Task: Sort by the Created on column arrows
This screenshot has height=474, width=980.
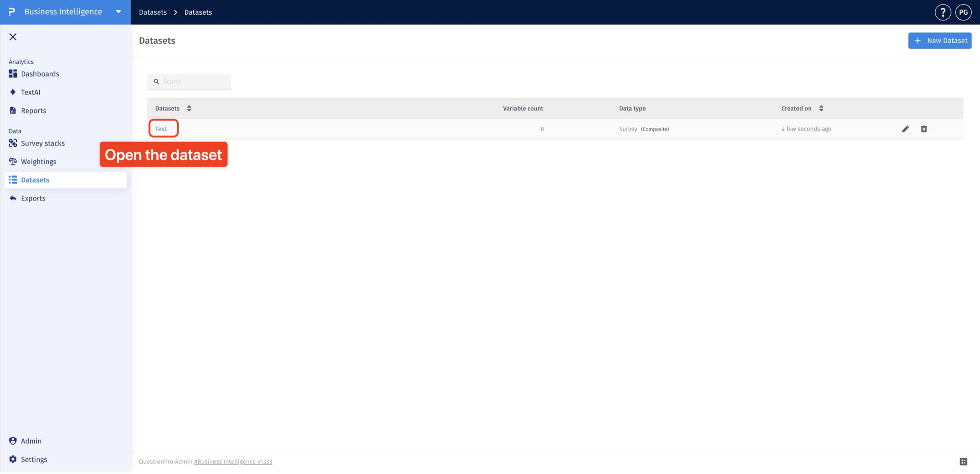Action: click(x=821, y=108)
